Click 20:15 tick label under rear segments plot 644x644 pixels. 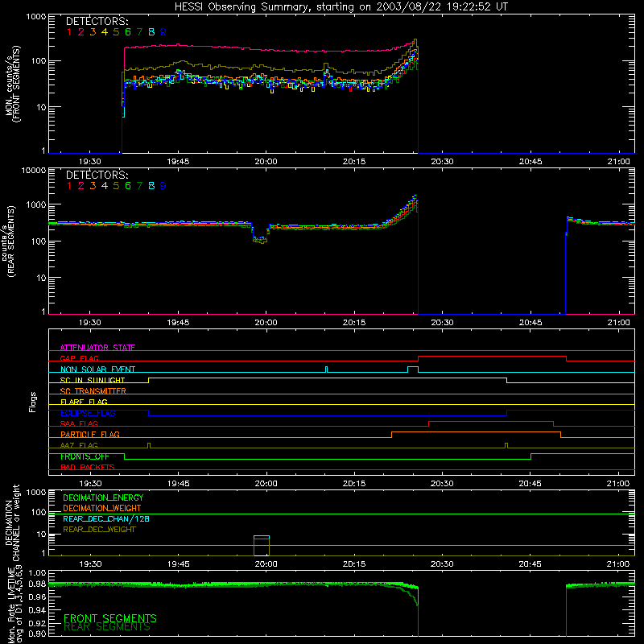coord(354,323)
